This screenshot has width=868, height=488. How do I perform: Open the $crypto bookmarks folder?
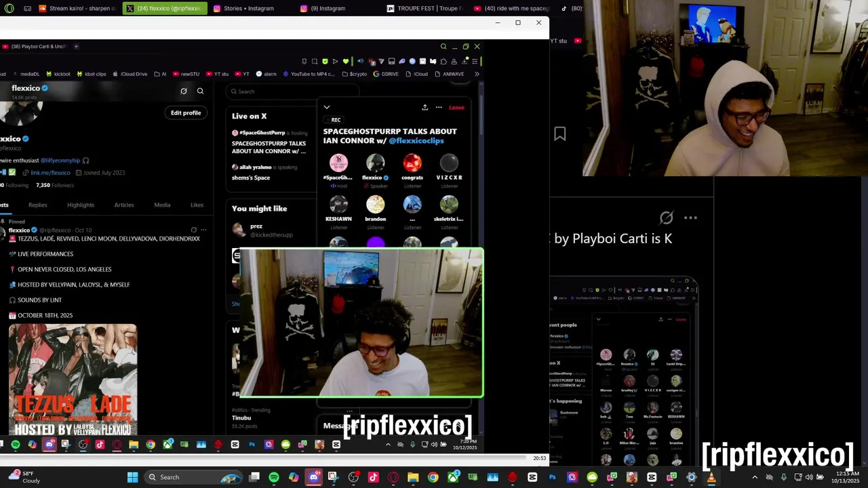(x=355, y=74)
